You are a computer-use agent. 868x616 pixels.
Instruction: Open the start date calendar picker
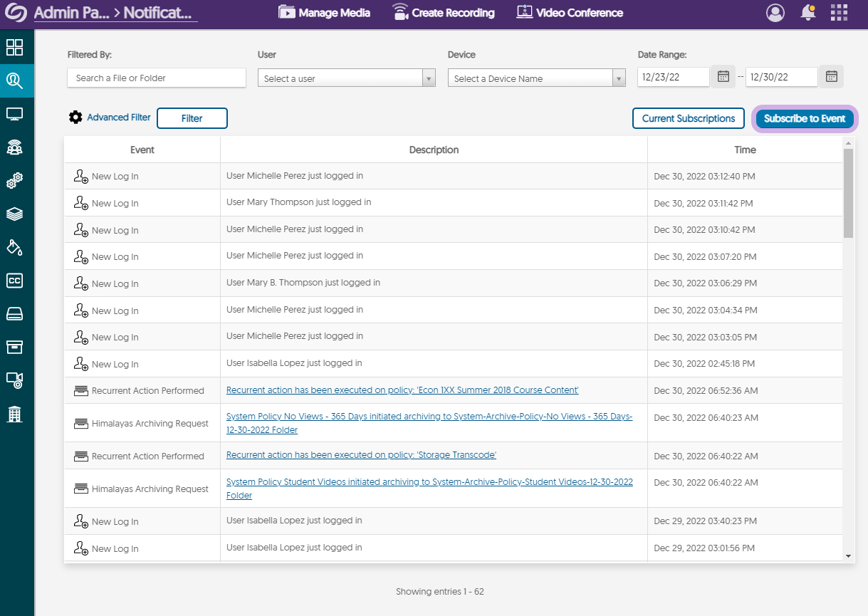pos(723,77)
